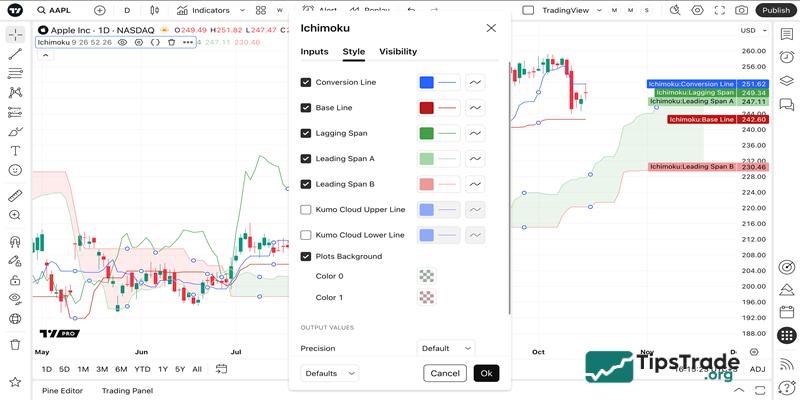Open the magnet mode tool

point(15,241)
